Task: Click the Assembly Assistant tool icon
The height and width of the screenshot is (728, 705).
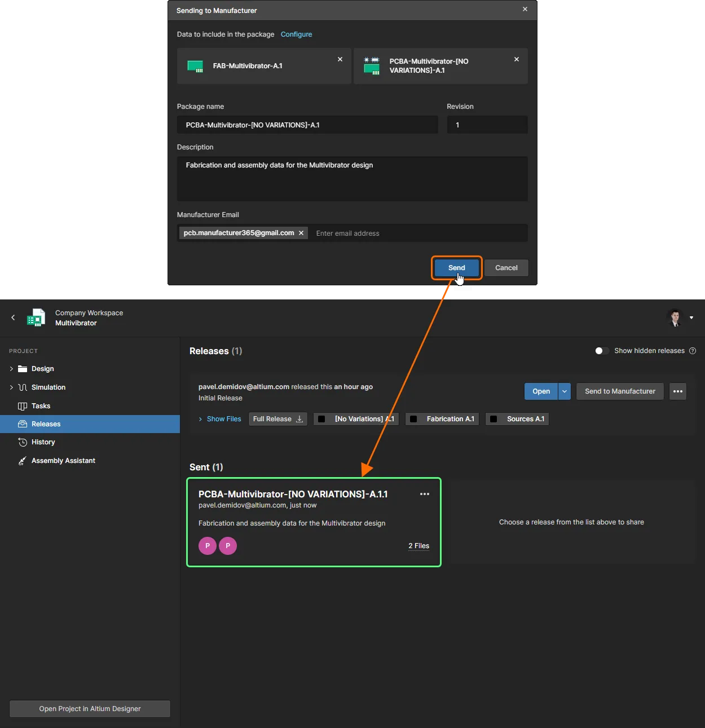Action: [x=23, y=461]
